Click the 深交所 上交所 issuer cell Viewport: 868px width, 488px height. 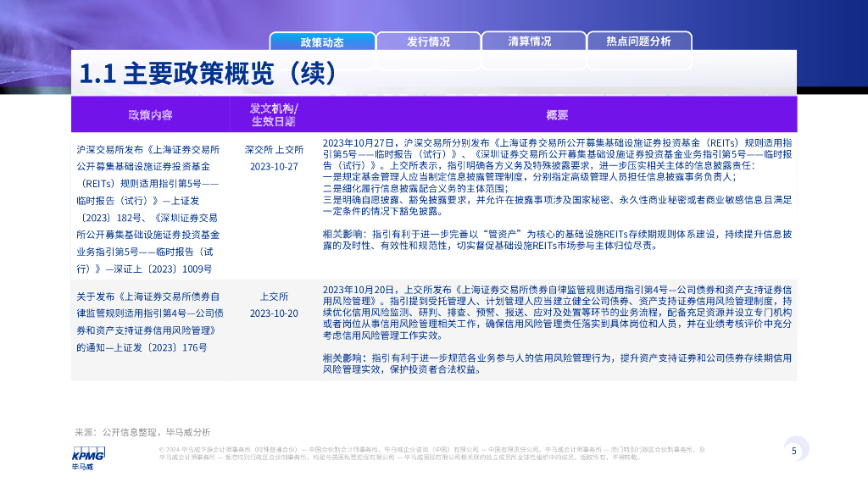point(274,149)
